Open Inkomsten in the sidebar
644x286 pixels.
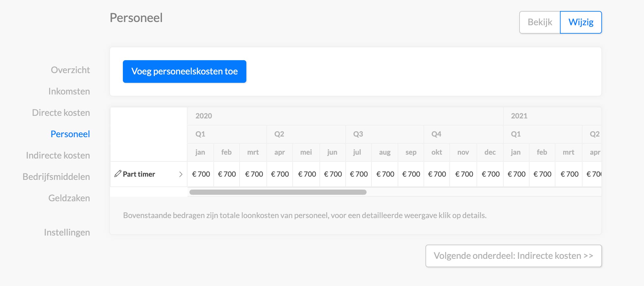point(69,91)
